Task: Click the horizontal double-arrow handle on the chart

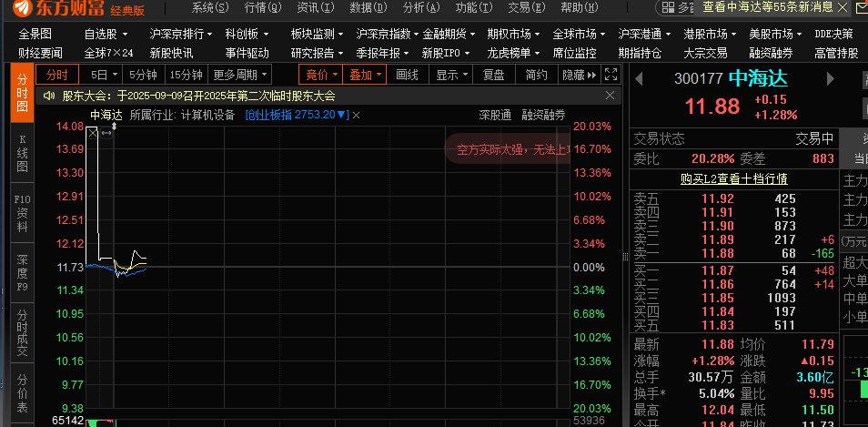Action: 106,133
